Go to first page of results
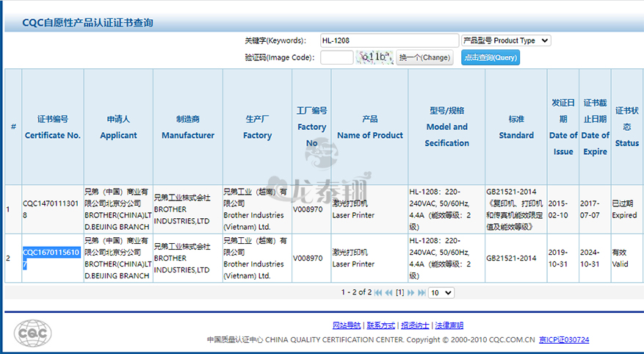The image size is (644, 354). coord(378,292)
